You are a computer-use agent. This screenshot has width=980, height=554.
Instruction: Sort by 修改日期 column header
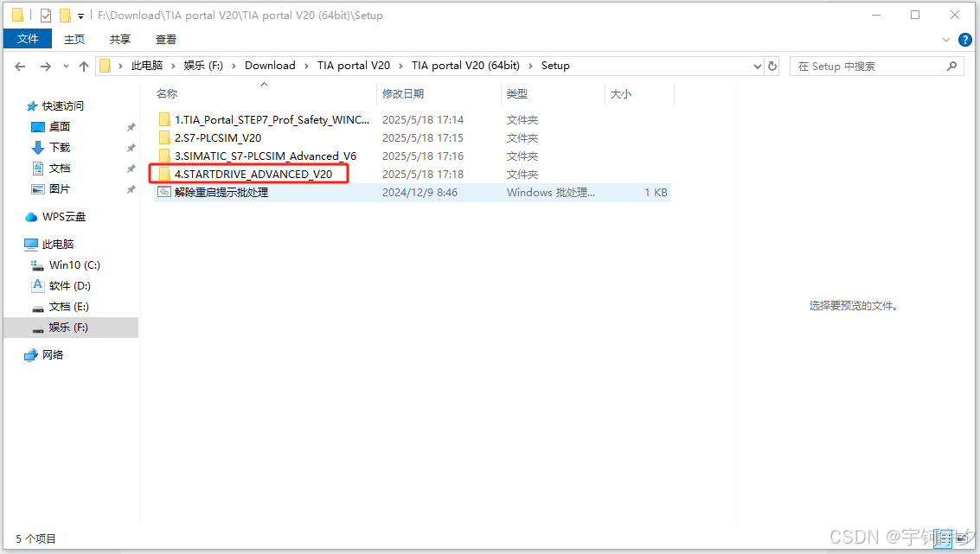coord(403,93)
